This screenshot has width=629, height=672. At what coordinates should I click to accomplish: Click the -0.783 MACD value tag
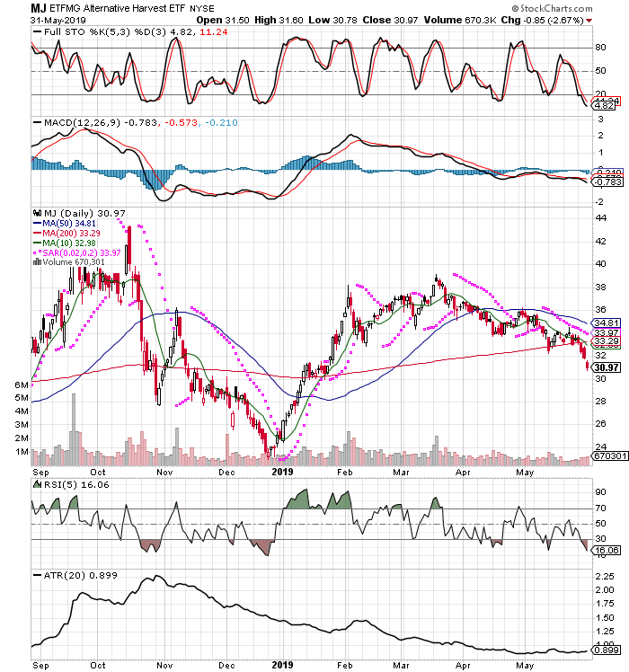[x=607, y=181]
